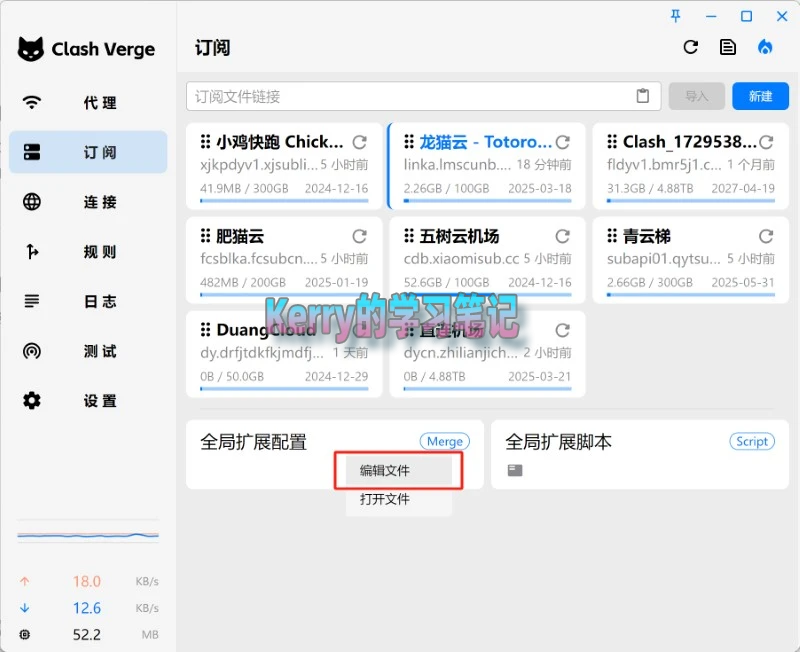Paste from clipboard icon in the URL field
Screen dimensions: 800x652
[x=643, y=96]
